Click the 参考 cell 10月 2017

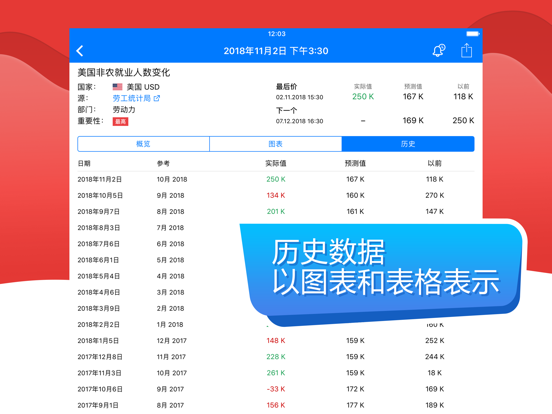pyautogui.click(x=172, y=373)
